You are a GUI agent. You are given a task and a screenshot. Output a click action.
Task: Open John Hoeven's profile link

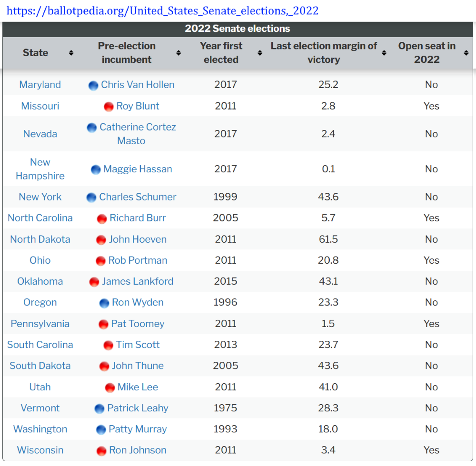[x=138, y=239]
